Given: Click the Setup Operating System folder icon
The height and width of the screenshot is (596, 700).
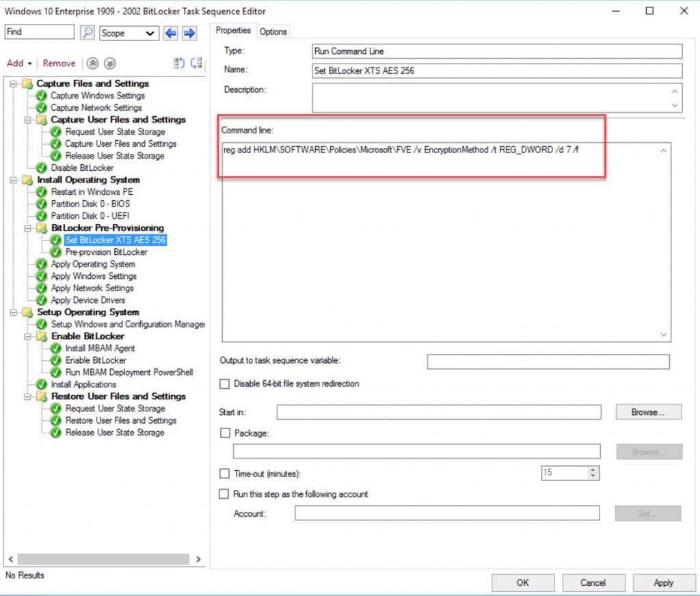Looking at the screenshot, I should [27, 312].
